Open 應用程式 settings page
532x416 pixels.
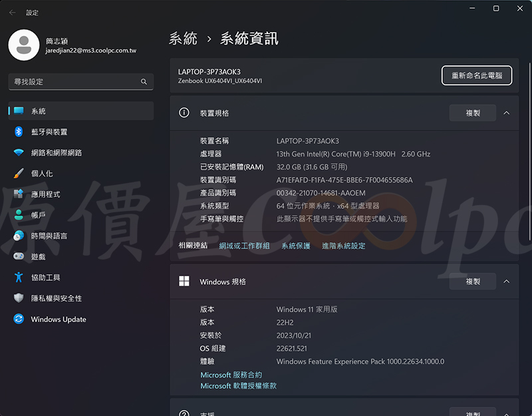tap(80, 194)
